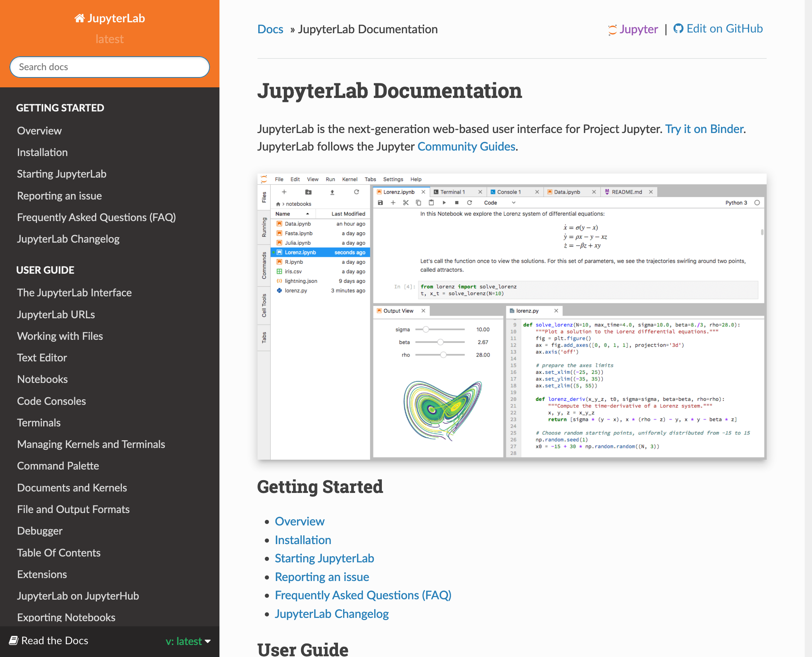Viewport: 812px width, 657px height.
Task: Open the Kernel menu in screenshot
Action: (349, 179)
